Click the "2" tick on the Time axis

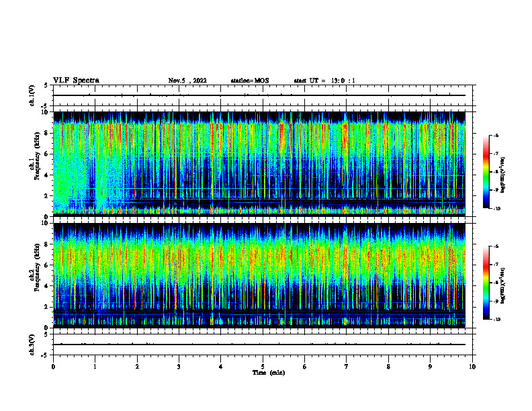tap(137, 367)
